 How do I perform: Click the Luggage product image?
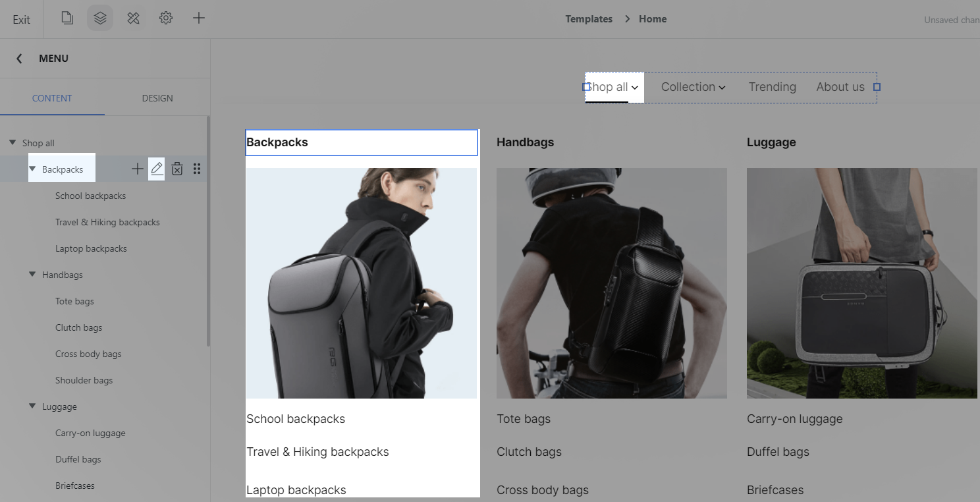[x=862, y=283]
